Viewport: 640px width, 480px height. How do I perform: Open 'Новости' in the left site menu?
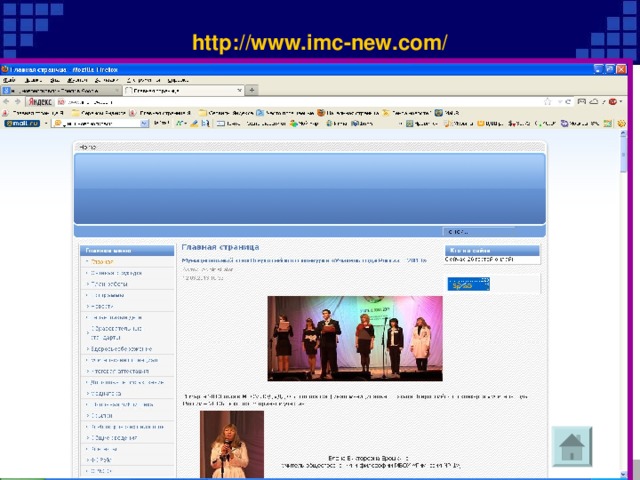[x=102, y=306]
